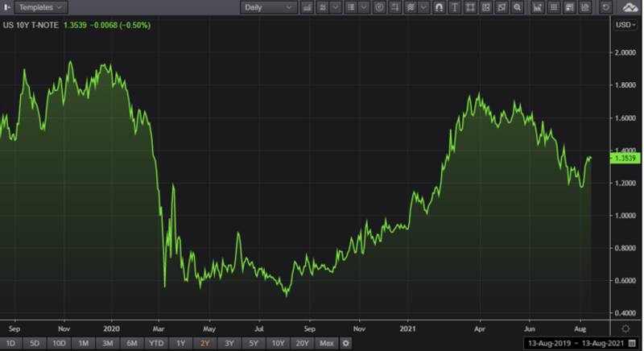Set the time range to Max
The image size is (644, 351).
pos(326,344)
